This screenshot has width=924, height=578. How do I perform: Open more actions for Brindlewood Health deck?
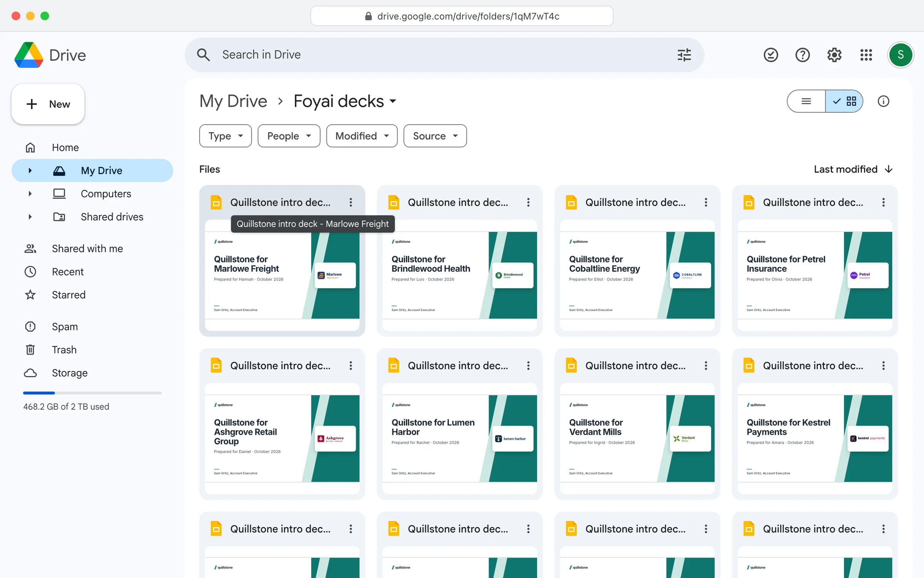point(528,202)
